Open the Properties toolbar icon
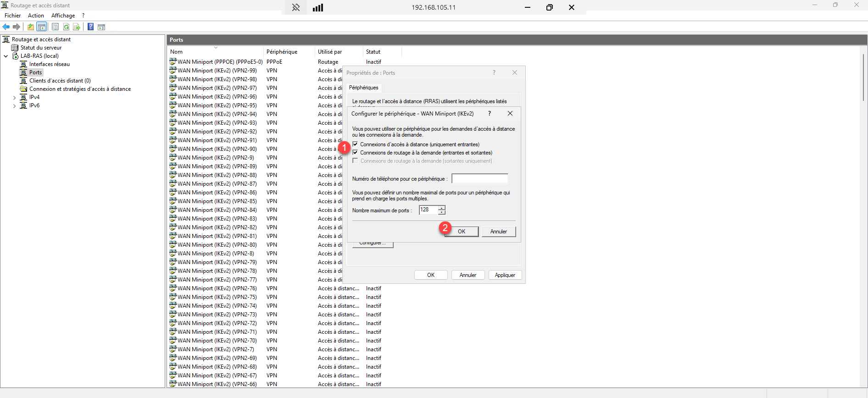 point(55,27)
